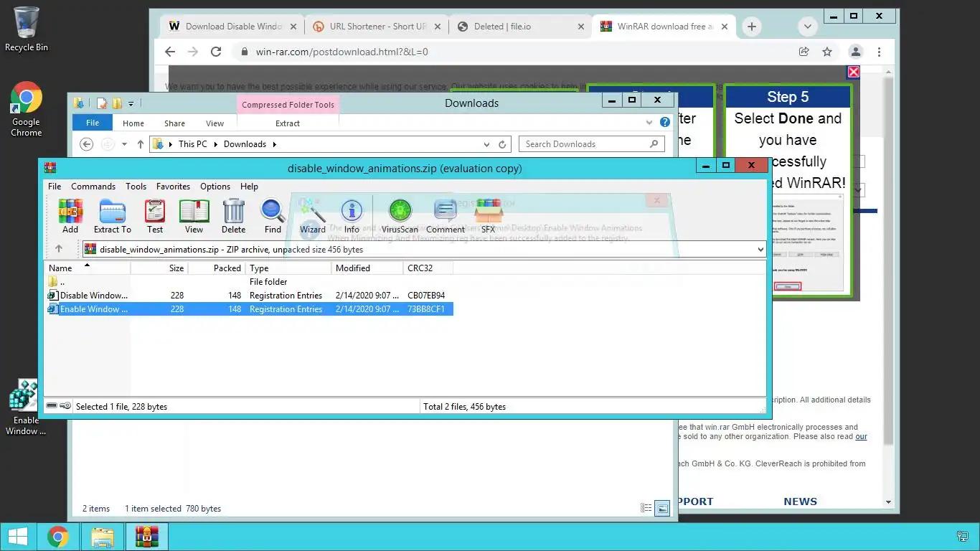This screenshot has width=980, height=551.
Task: Launch the Wizard tool
Action: click(x=312, y=217)
